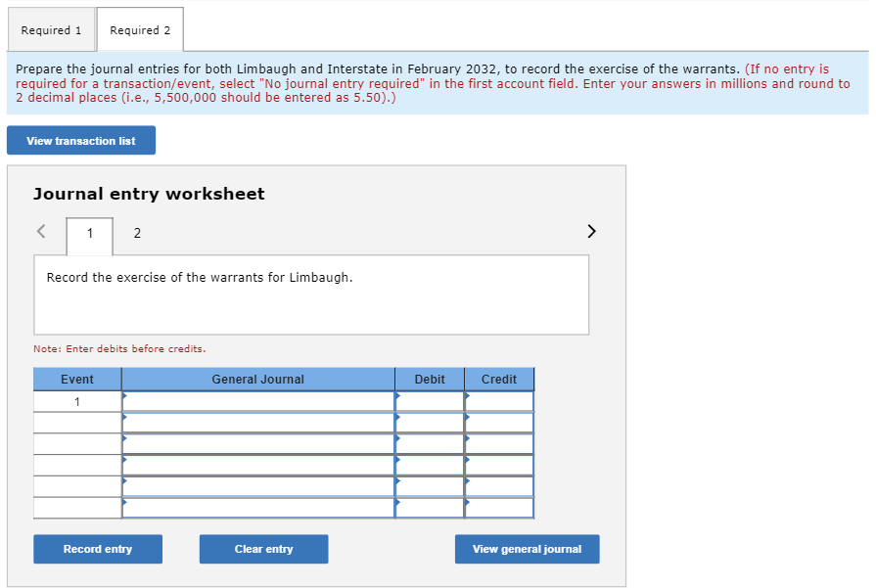Screen dimensions: 876x588
Task: Click the Debit column header
Action: coord(430,380)
